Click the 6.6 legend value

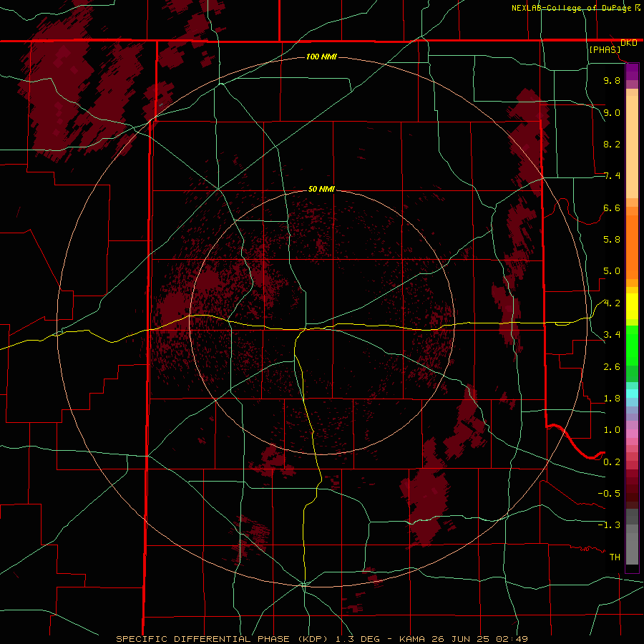(x=612, y=208)
